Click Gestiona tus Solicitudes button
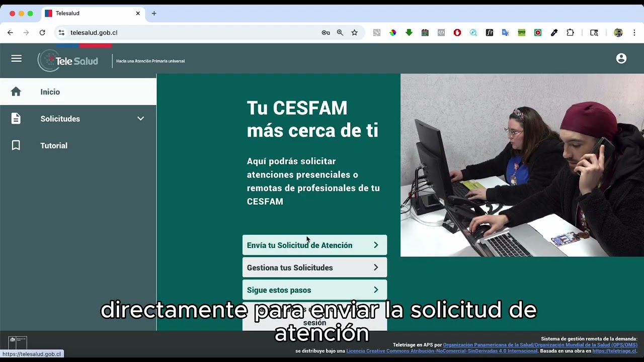Screen dimensions: 644x362 314,267
